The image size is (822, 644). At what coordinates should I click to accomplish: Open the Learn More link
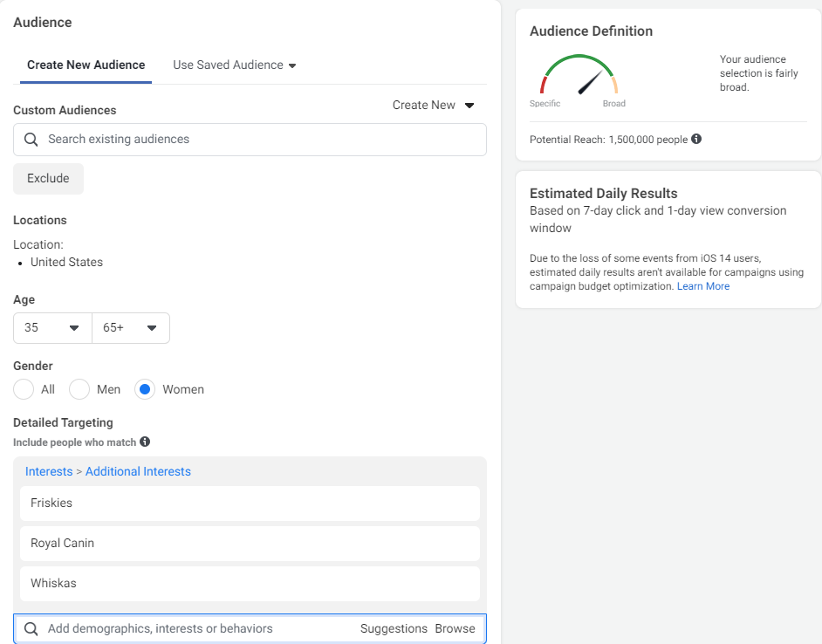pos(703,286)
